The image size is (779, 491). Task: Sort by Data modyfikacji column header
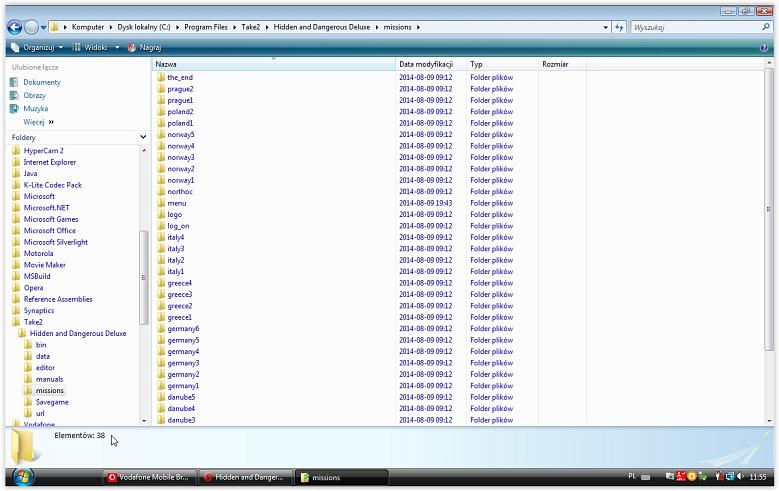pyautogui.click(x=431, y=64)
